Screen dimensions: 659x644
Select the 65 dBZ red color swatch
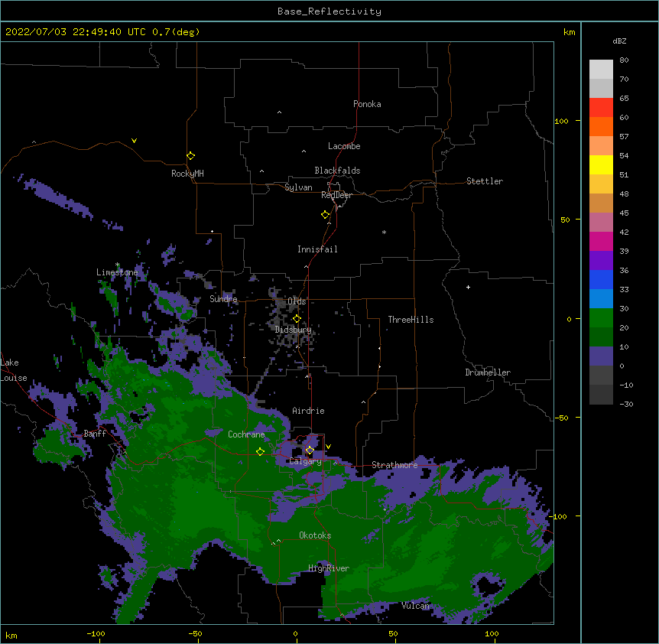point(601,107)
